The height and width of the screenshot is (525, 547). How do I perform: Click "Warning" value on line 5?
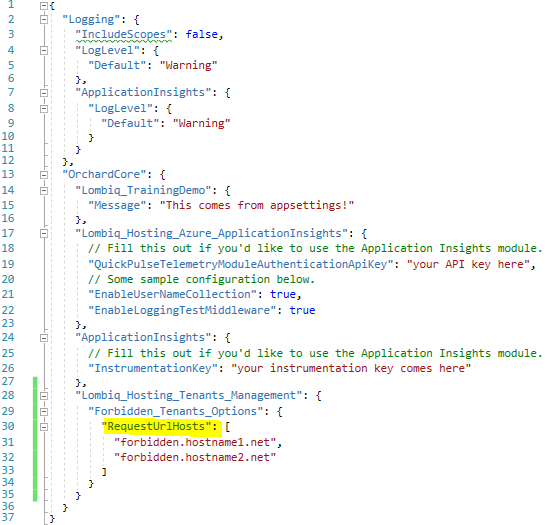pyautogui.click(x=188, y=65)
